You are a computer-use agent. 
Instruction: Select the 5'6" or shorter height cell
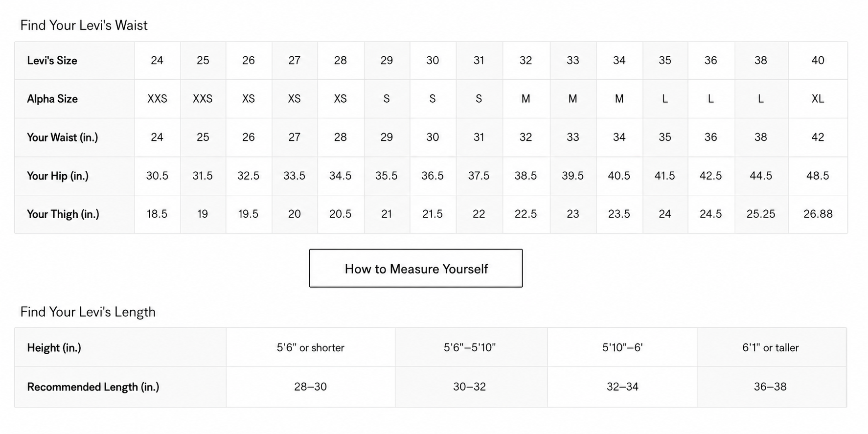coord(310,347)
